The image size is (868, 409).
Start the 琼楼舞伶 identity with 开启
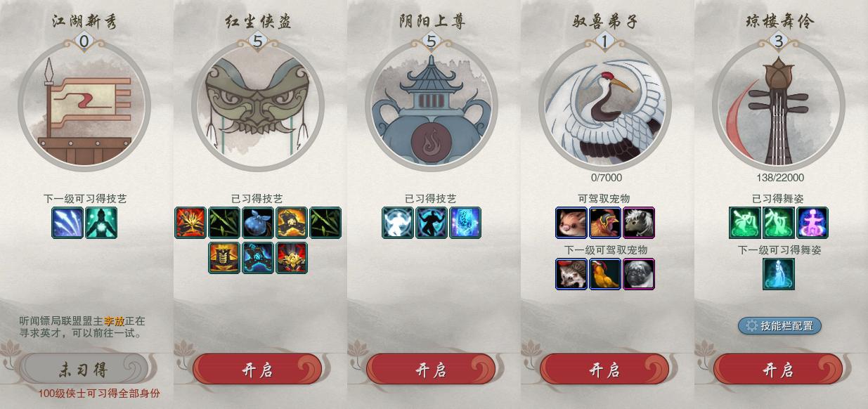[778, 370]
